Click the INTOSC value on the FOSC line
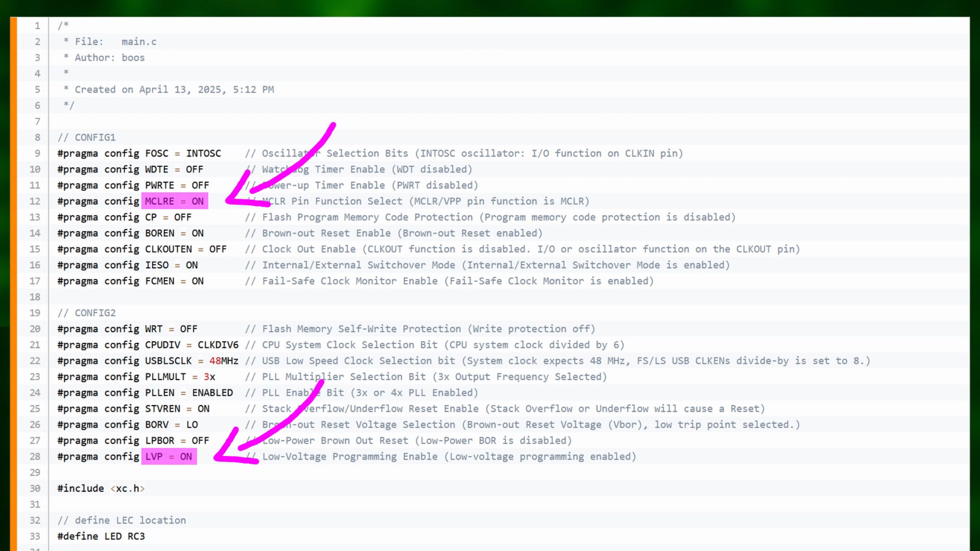The image size is (980, 551). point(203,153)
